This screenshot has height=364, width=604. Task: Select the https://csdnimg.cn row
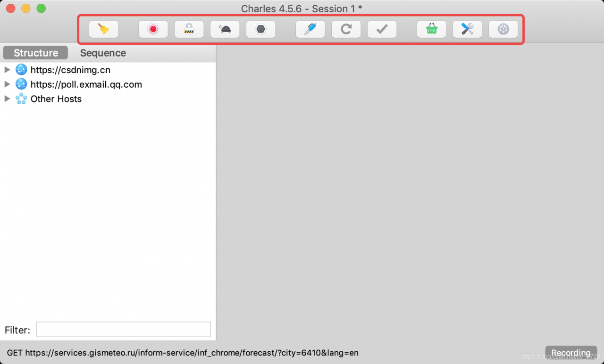click(x=108, y=70)
